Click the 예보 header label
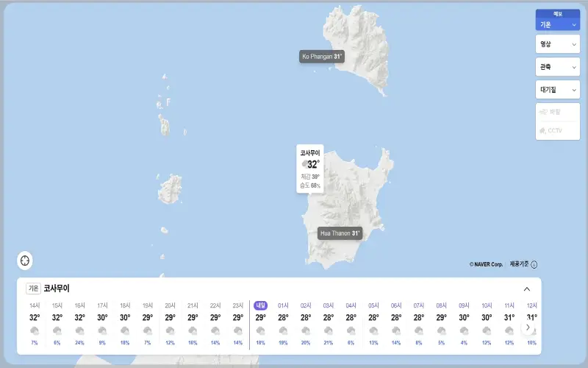 click(558, 14)
